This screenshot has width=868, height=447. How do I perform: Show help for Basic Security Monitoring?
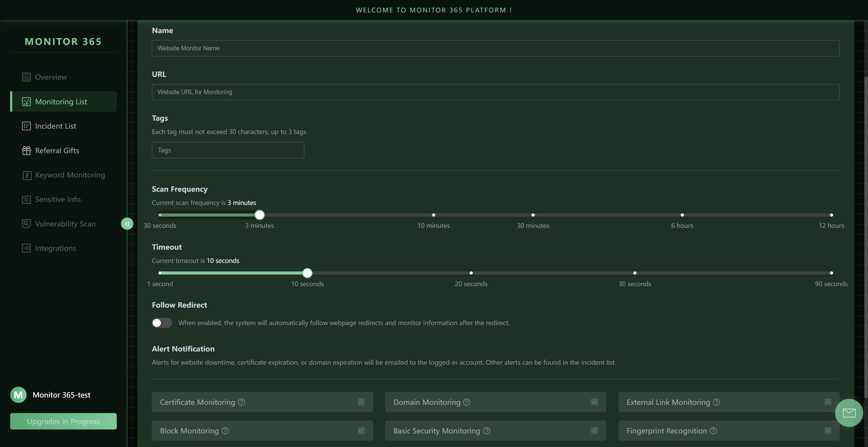click(x=486, y=431)
